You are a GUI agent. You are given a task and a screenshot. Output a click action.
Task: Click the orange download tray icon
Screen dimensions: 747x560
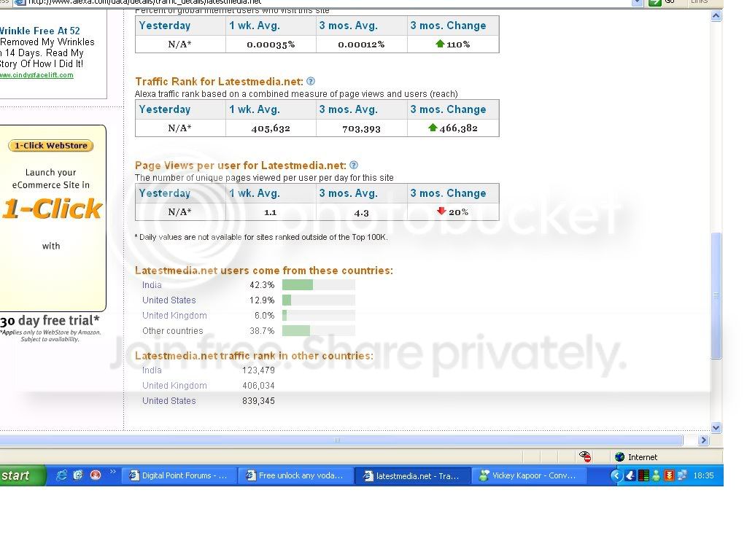tap(669, 475)
